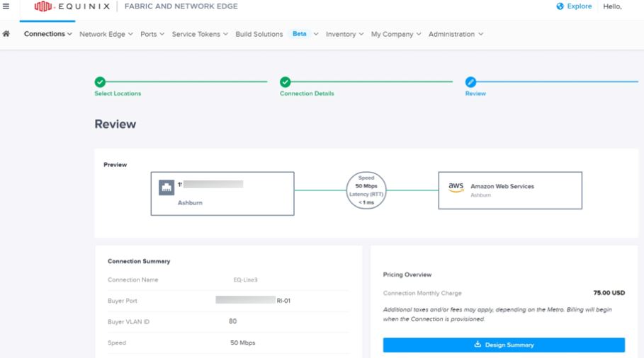Click the Pricing Overview heading

(x=407, y=275)
